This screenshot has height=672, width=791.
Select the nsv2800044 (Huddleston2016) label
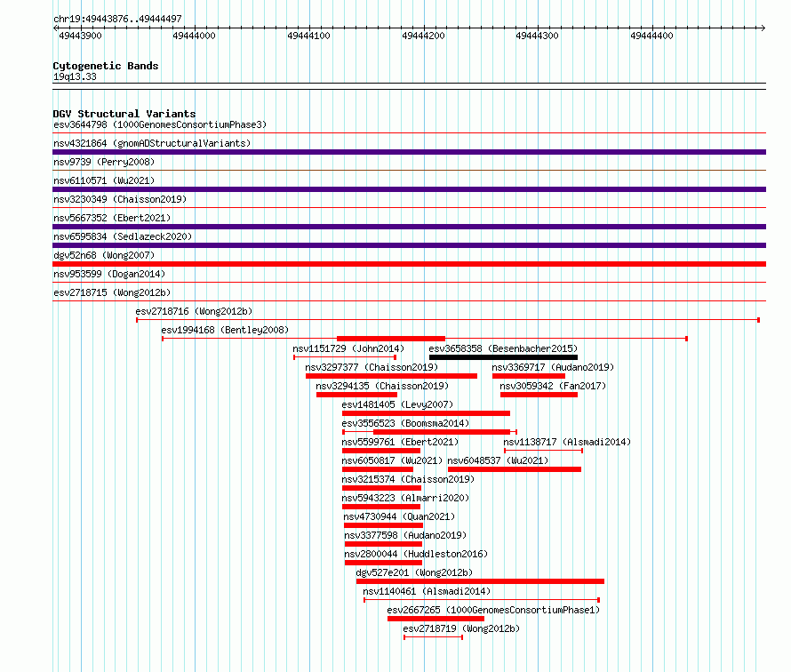416,554
